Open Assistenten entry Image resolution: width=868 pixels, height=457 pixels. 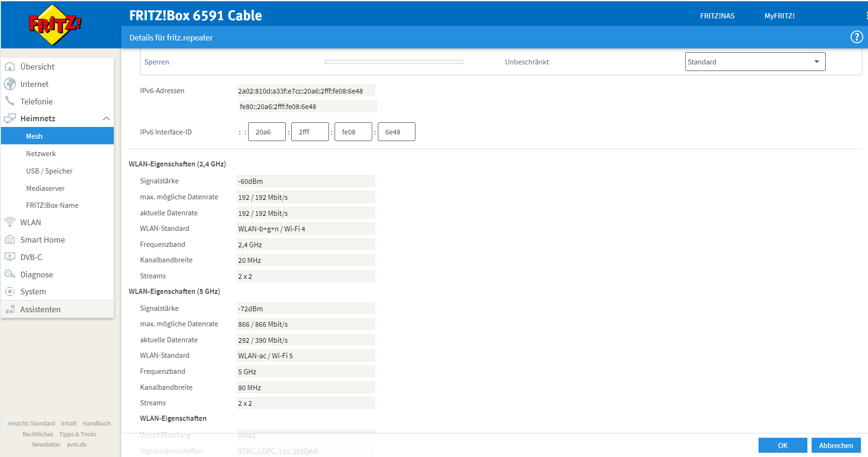click(57, 309)
